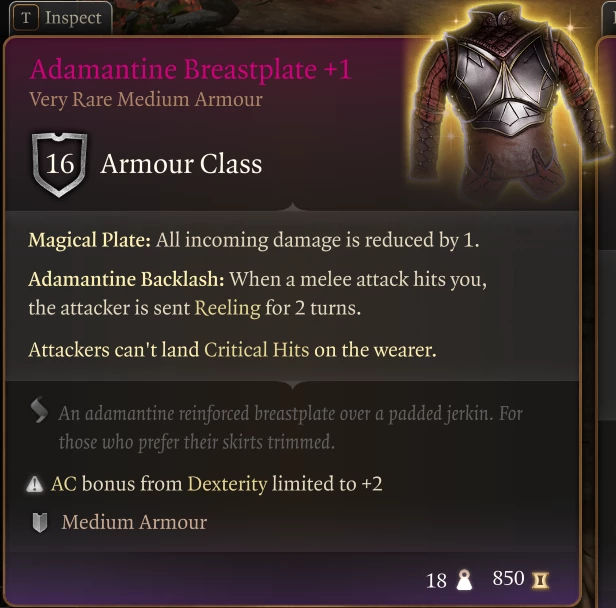Click the Dexterity keyword link
The image size is (616, 608).
tap(227, 484)
